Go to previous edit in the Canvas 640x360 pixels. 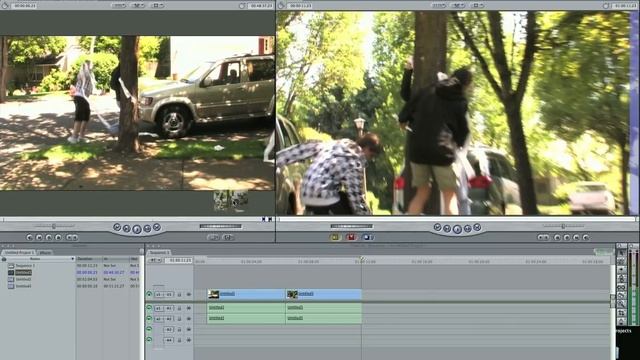438,227
